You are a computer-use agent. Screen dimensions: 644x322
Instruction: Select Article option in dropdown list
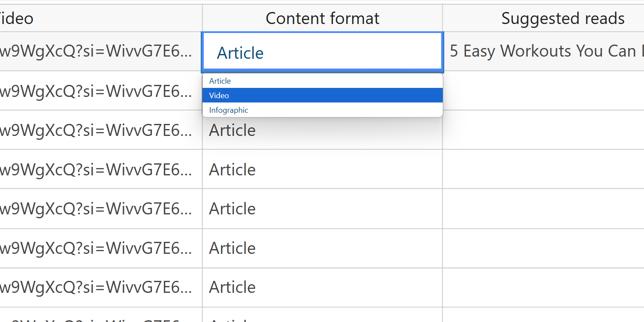322,81
